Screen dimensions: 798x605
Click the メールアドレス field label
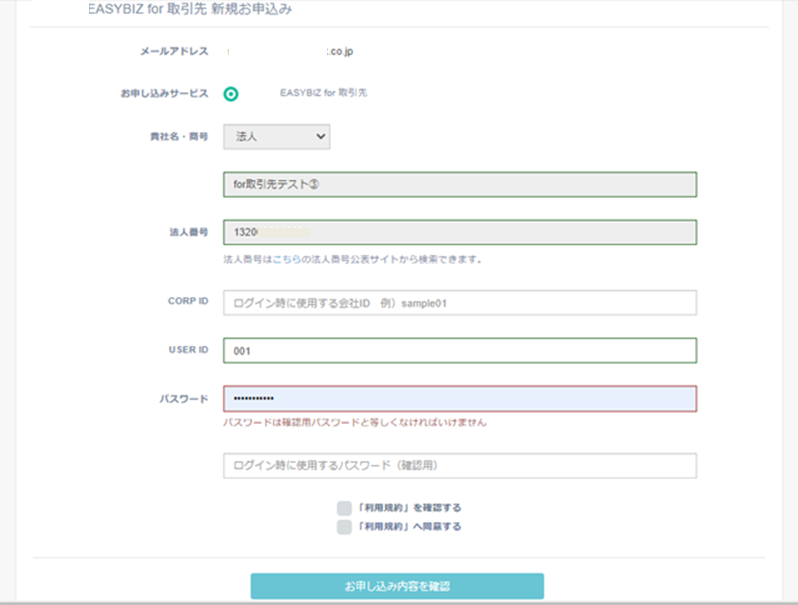pos(176,51)
